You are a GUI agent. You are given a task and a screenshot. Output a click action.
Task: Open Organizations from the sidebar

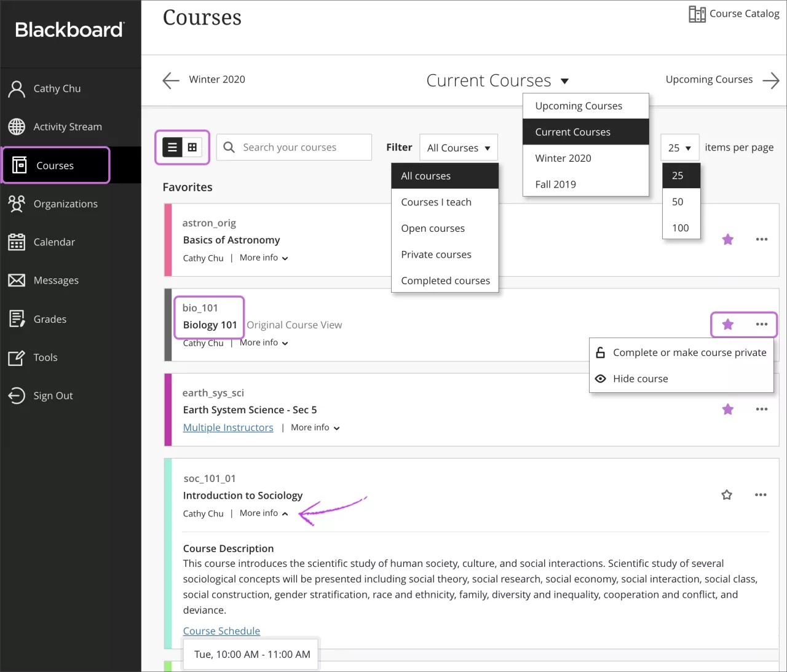pyautogui.click(x=65, y=204)
